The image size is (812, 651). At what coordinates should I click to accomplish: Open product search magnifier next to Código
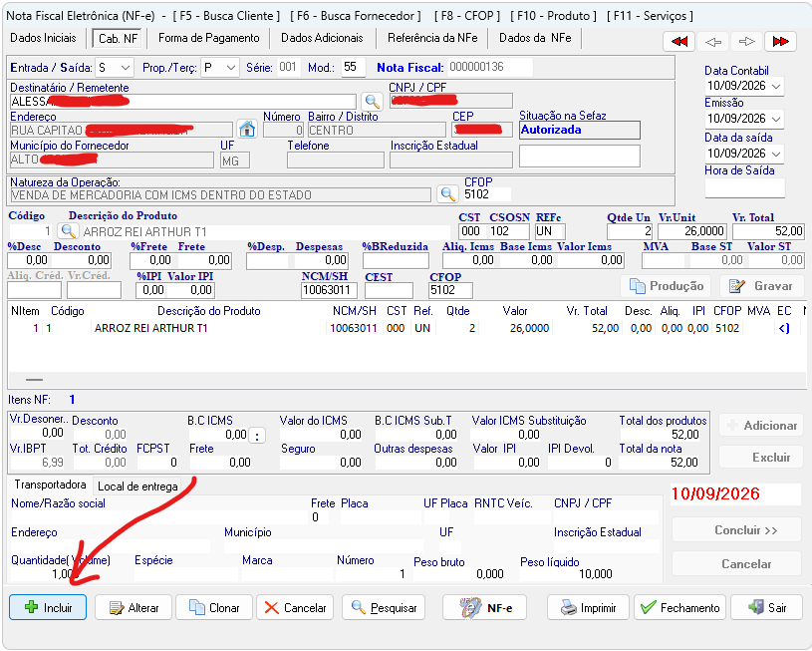(68, 230)
